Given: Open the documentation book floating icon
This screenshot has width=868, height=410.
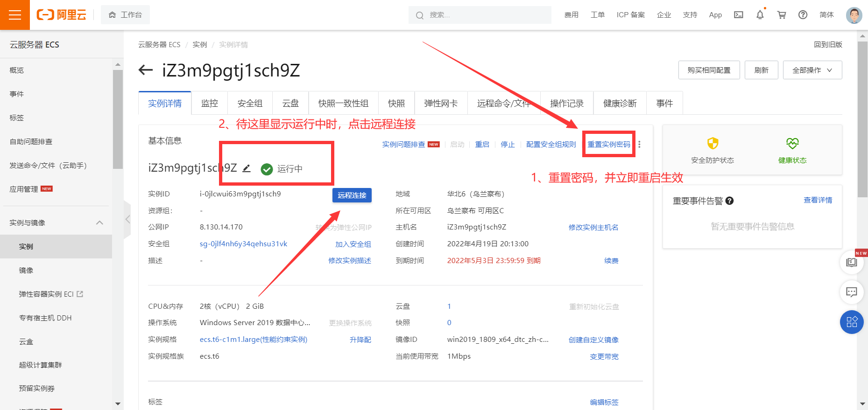Looking at the screenshot, I should [x=852, y=262].
